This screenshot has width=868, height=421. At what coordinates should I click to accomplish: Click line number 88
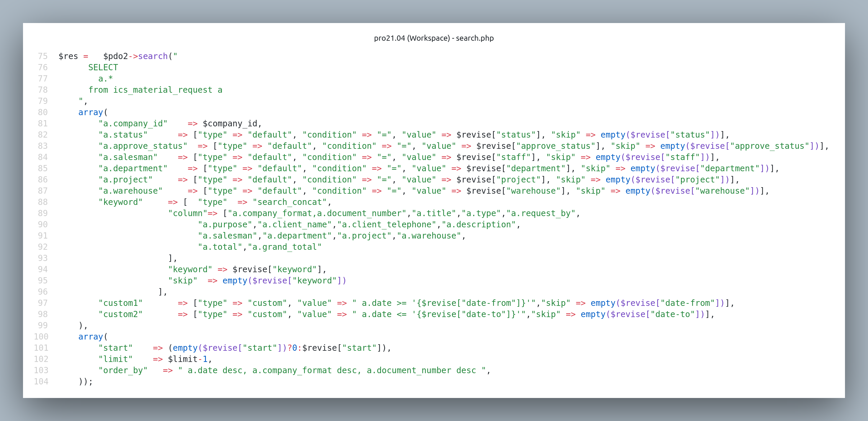43,202
